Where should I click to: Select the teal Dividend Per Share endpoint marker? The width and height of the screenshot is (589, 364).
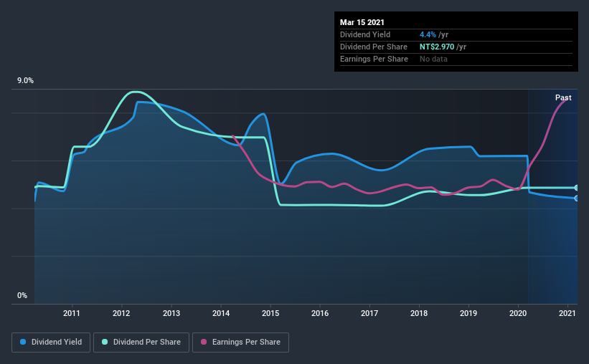click(576, 188)
